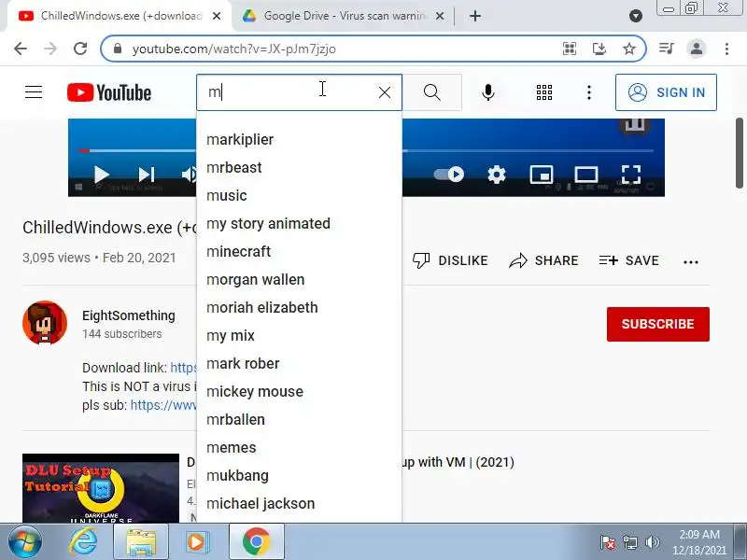Pick the 'my mix' suggestion
747x560 pixels.
299,336
